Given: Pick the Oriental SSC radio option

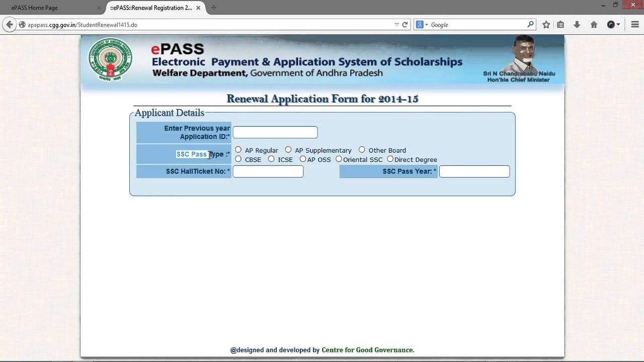Looking at the screenshot, I should pyautogui.click(x=339, y=159).
